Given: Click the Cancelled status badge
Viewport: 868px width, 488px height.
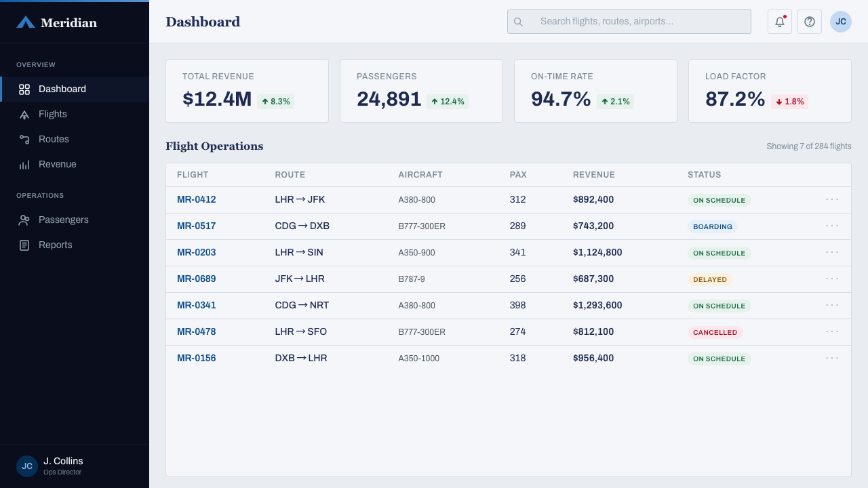Looking at the screenshot, I should (x=715, y=332).
